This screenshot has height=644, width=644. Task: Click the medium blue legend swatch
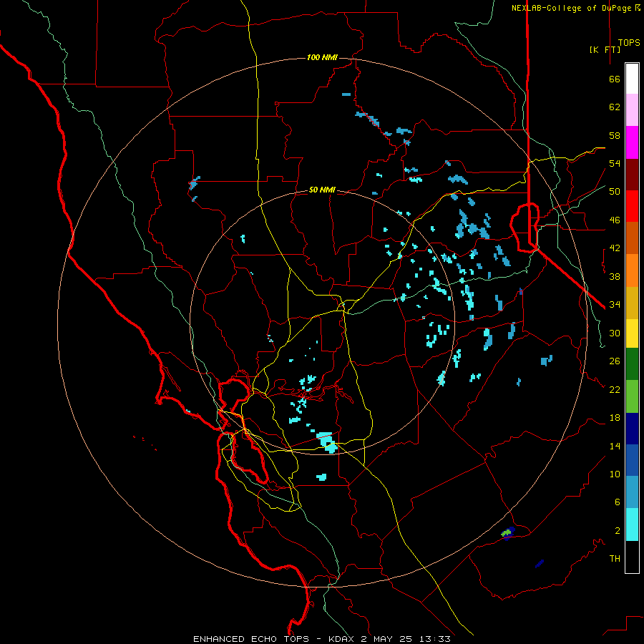(632, 460)
